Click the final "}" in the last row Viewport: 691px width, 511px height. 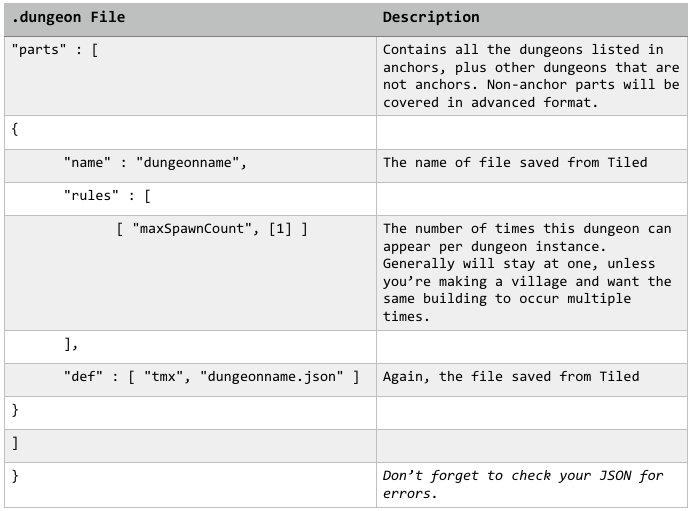(x=15, y=476)
